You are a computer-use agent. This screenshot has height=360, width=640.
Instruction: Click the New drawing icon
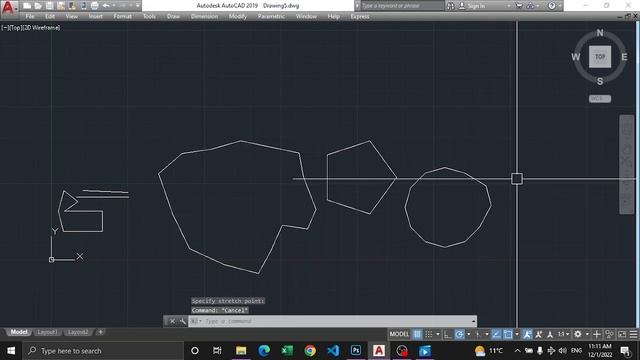(27, 6)
